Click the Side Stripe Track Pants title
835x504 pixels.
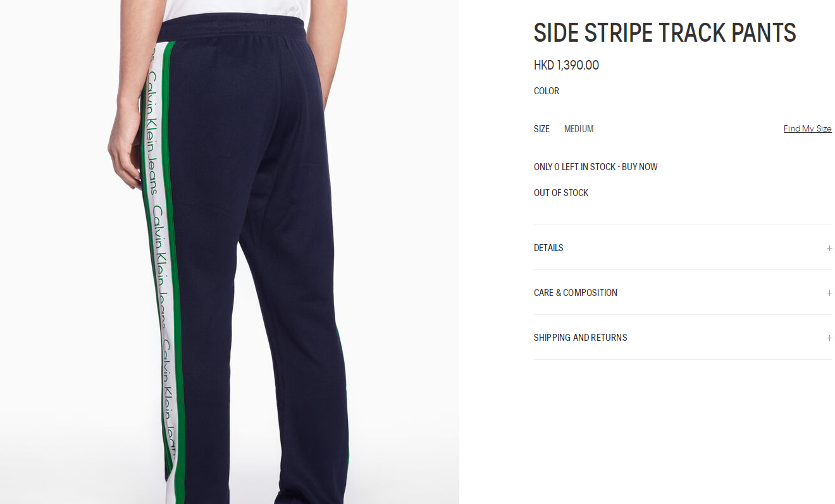665,33
